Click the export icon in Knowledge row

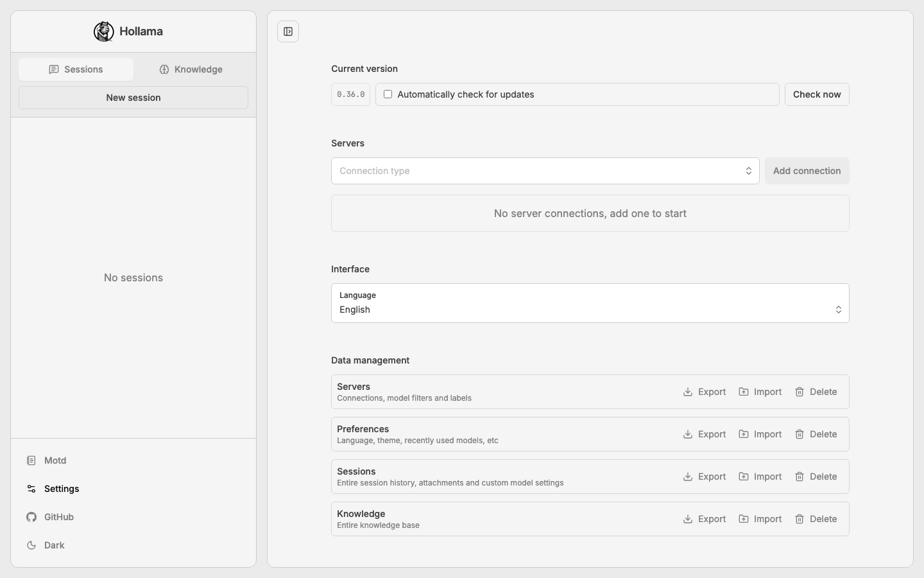click(x=688, y=519)
